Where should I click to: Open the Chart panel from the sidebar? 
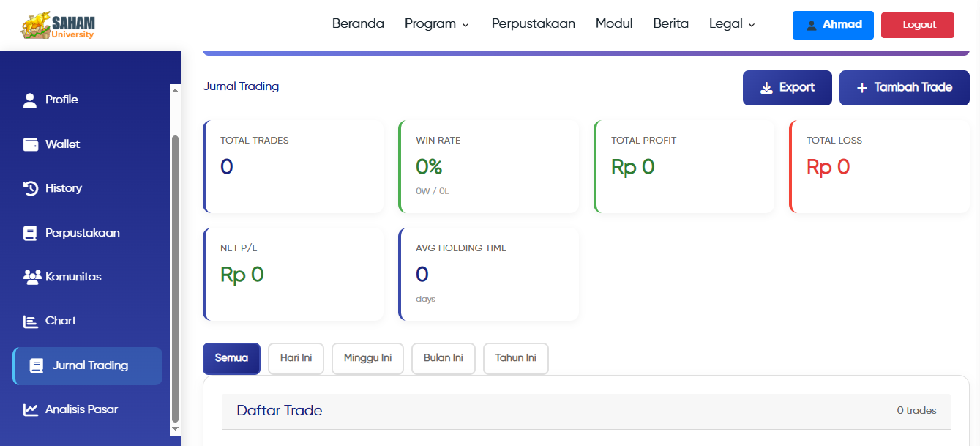click(x=30, y=320)
